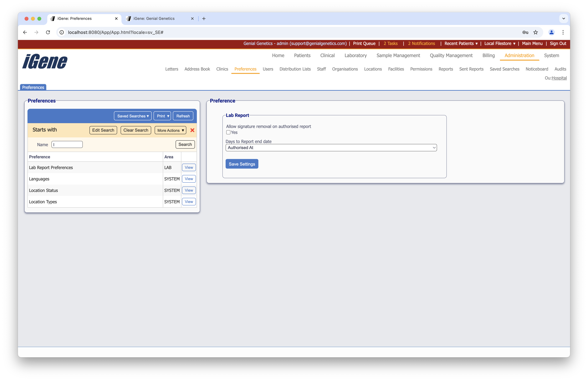Open Days to Report end date dropdown
The width and height of the screenshot is (588, 381).
(x=331, y=148)
